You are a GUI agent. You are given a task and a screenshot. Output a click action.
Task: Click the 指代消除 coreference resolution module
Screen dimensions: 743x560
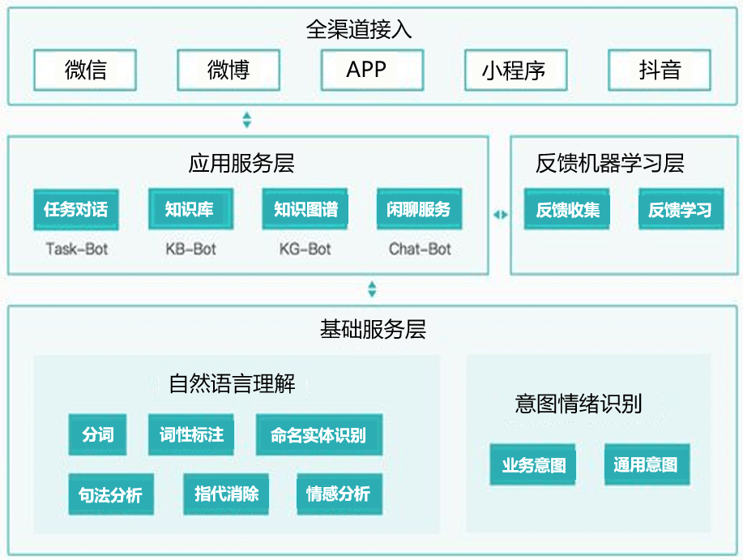pyautogui.click(x=225, y=494)
